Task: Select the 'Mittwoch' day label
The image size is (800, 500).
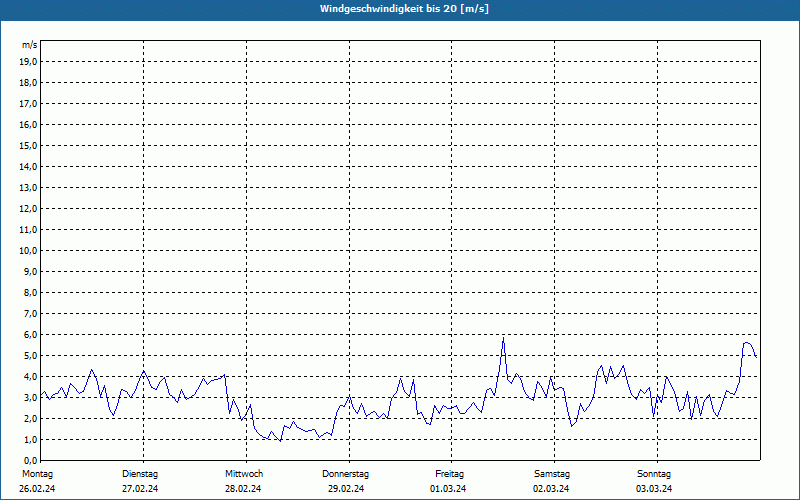Action: (244, 474)
